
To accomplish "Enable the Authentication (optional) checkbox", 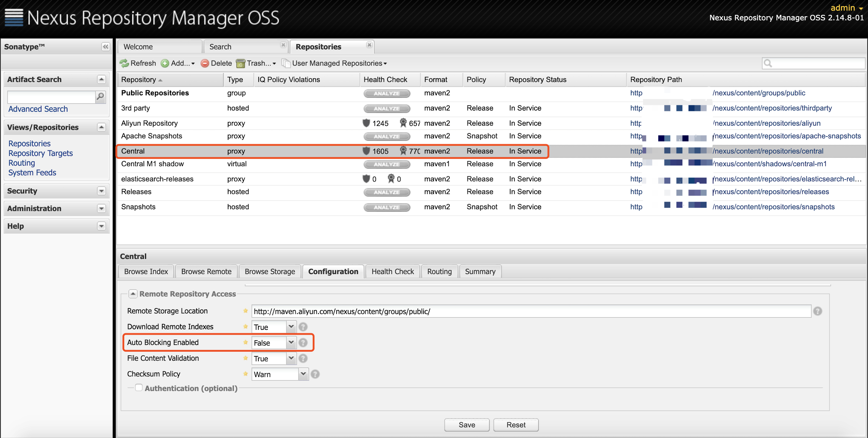I will 138,388.
